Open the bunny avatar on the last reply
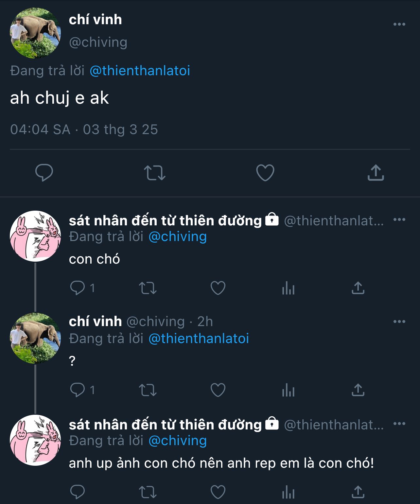Image resolution: width=420 pixels, height=504 pixels. click(x=35, y=440)
